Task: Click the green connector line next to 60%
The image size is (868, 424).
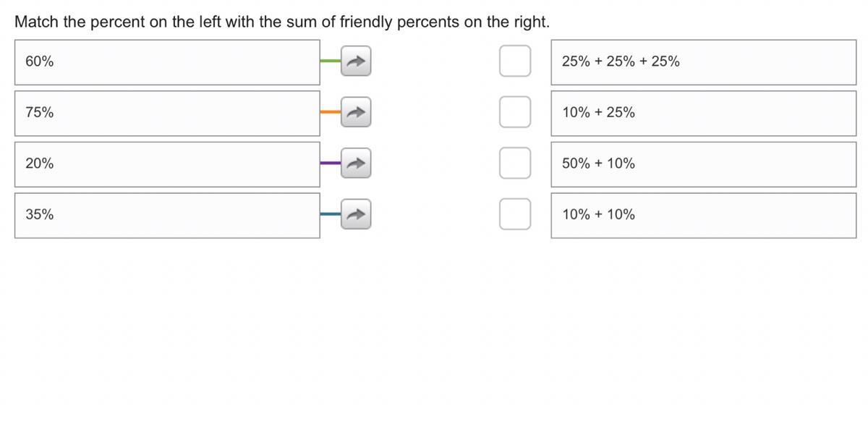Action: pos(331,62)
